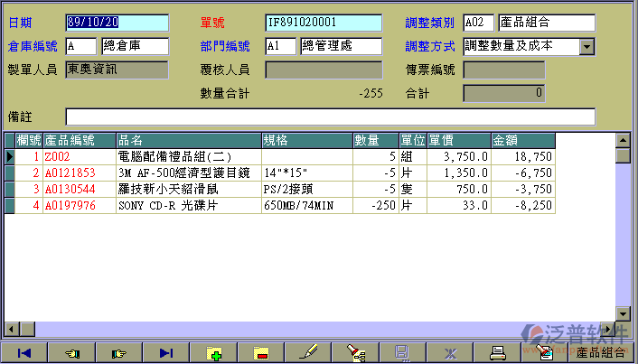This screenshot has width=638, height=364.
Task: Click the 日期 field 89/10/20
Action: coord(117,23)
